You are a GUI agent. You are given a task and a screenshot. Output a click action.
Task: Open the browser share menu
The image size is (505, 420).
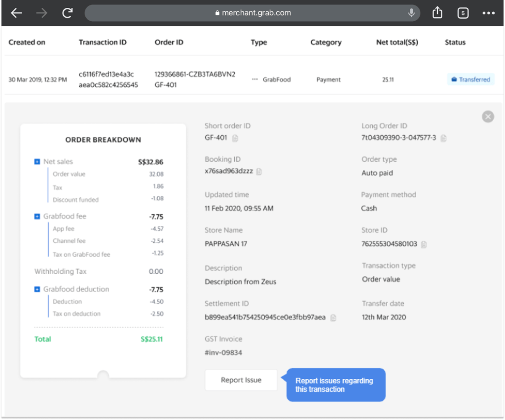(437, 13)
